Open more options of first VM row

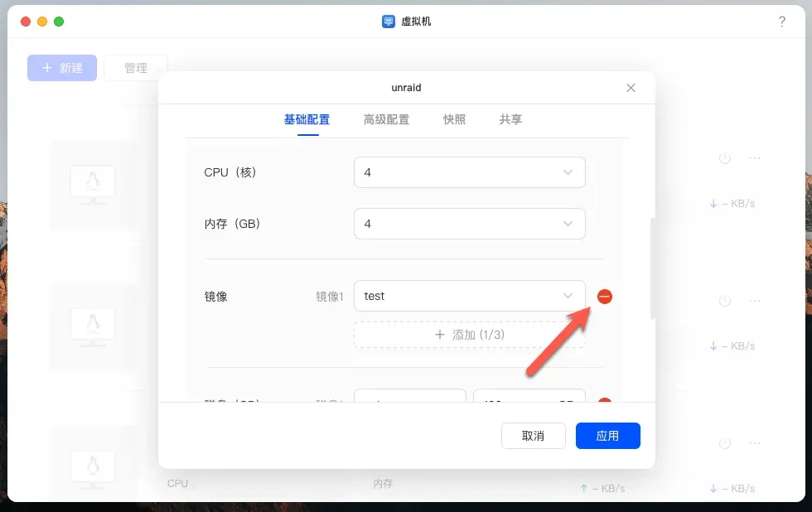(755, 158)
